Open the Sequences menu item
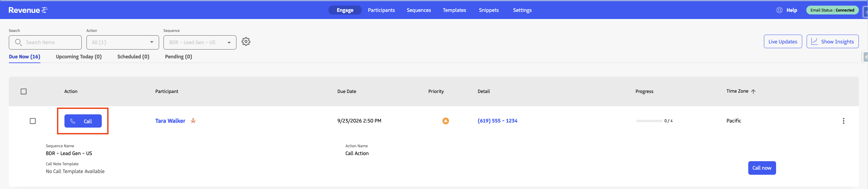 [419, 10]
